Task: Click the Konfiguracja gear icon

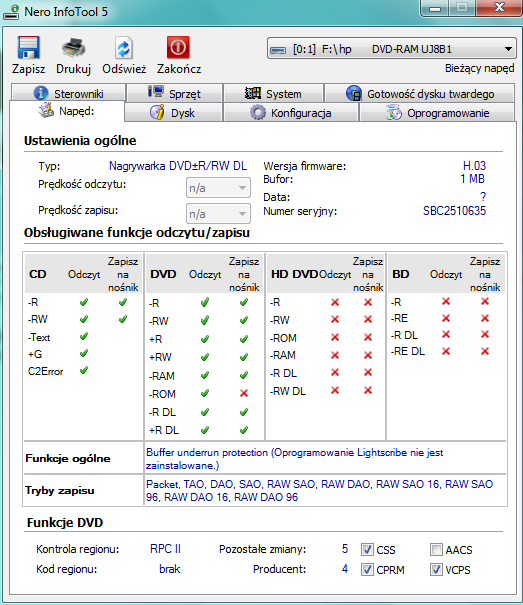Action: click(258, 113)
